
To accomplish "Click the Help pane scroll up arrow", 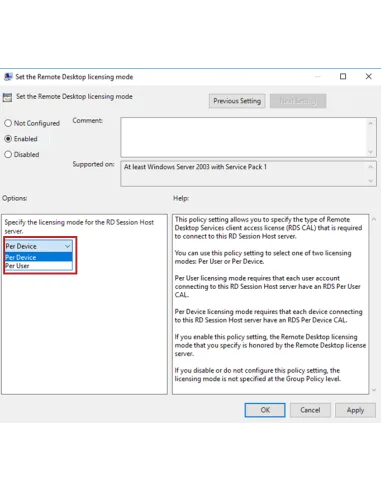I will (x=374, y=219).
